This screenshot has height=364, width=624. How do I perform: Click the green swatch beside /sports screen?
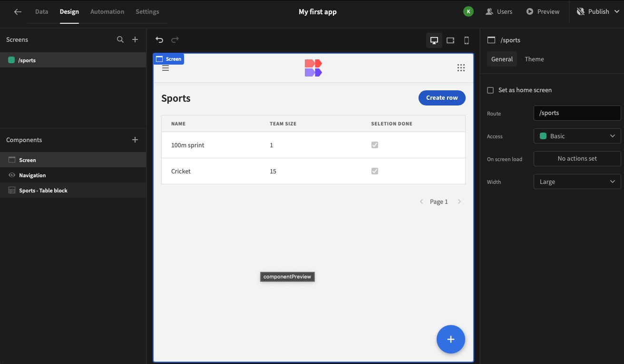10,60
